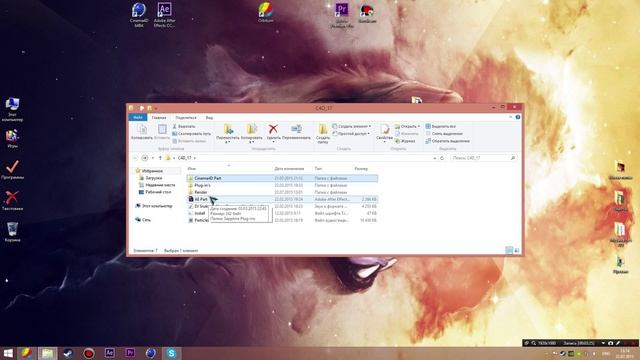Open Cinema4D 64Bit desktop shortcut
The height and width of the screenshot is (360, 640).
pyautogui.click(x=139, y=15)
